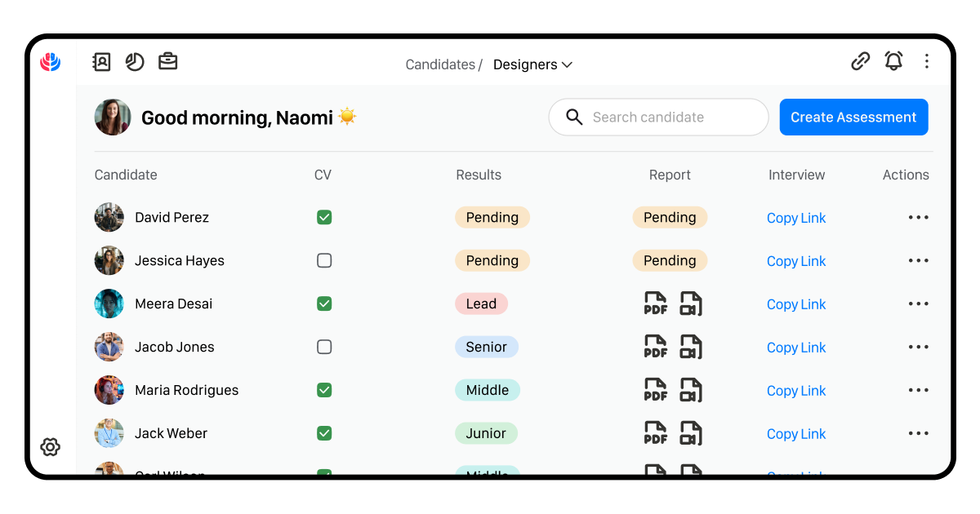The height and width of the screenshot is (514, 980).
Task: Open the contacts book icon in top bar
Action: tap(101, 62)
